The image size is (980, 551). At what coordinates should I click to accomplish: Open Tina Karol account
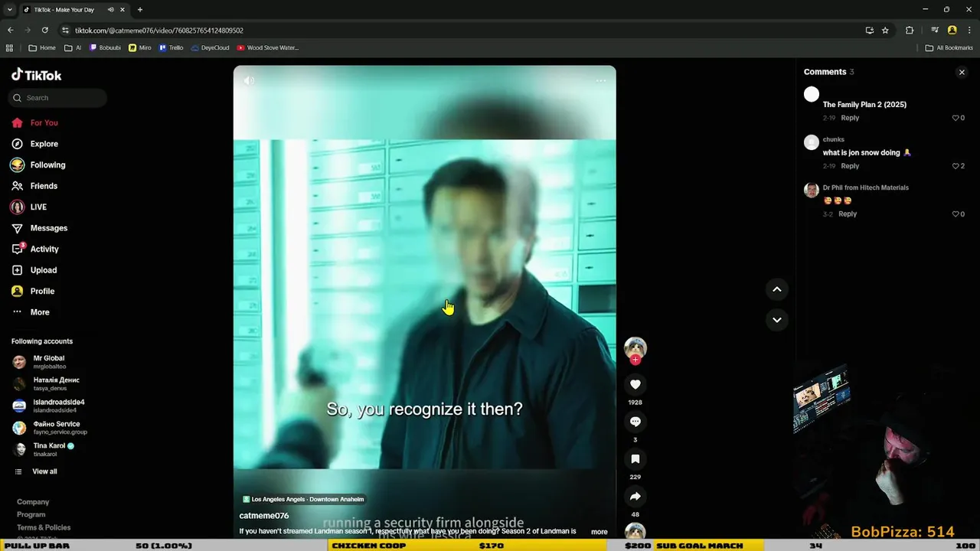44,449
